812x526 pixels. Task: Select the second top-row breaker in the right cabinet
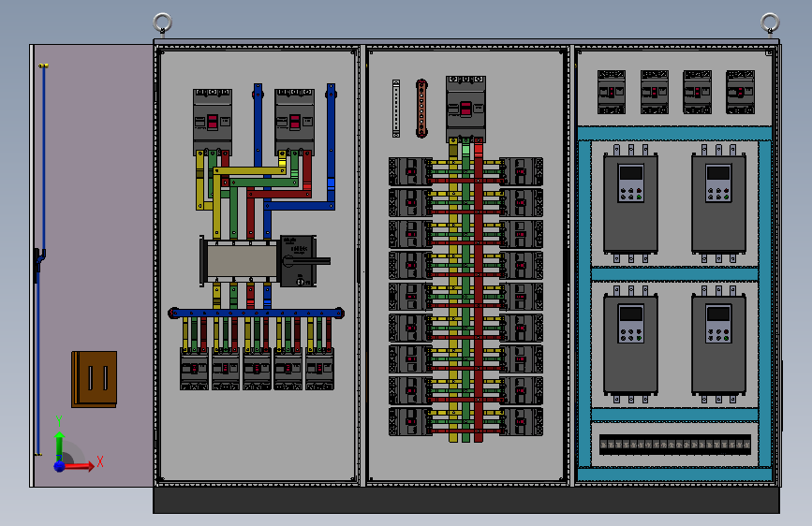(655, 92)
